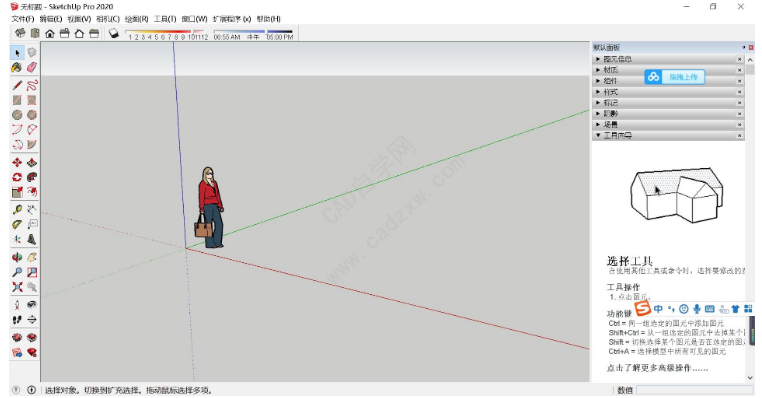Click the time of day shadow slider
This screenshot has width=762, height=398.
click(x=253, y=34)
